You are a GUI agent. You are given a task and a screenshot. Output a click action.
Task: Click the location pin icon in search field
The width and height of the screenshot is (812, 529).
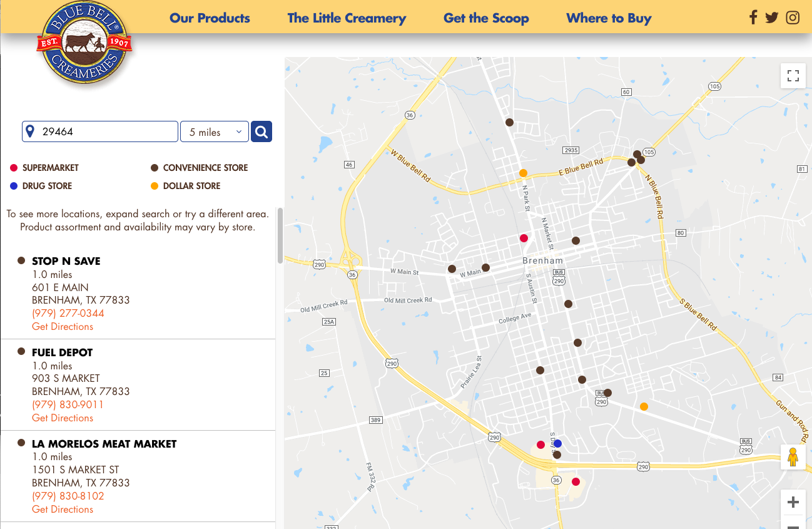[31, 131]
